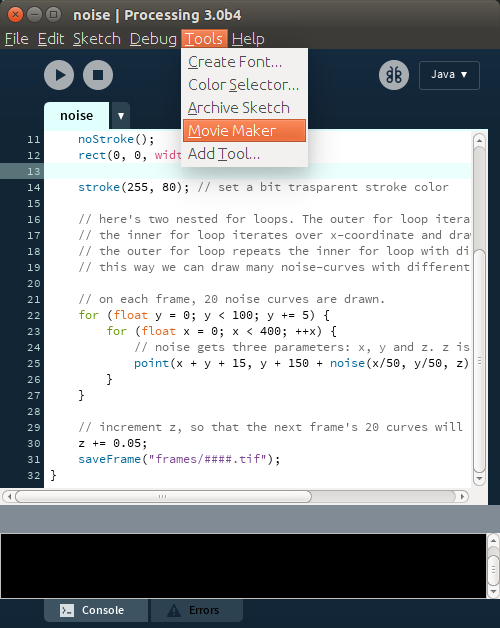Open the File menu
500x628 pixels.
point(17,39)
